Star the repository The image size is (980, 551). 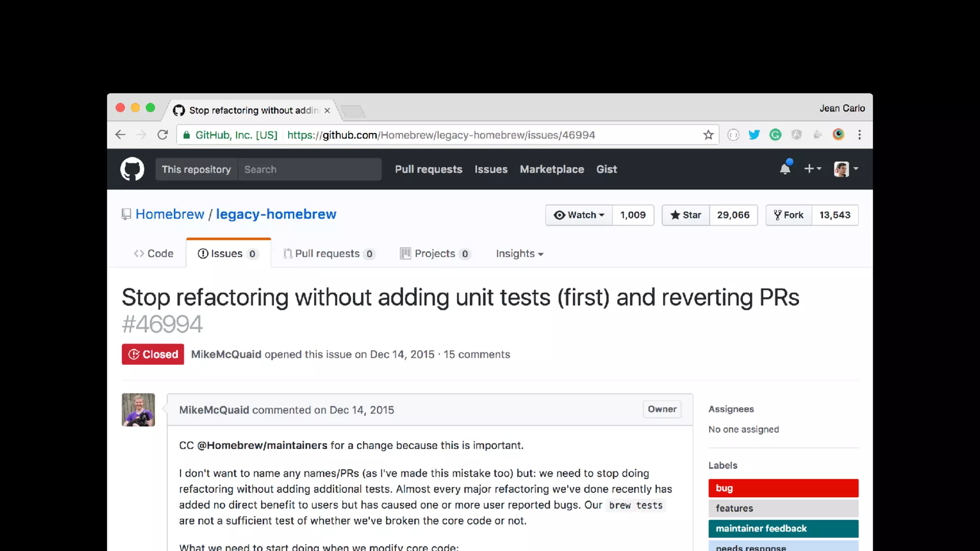click(686, 215)
